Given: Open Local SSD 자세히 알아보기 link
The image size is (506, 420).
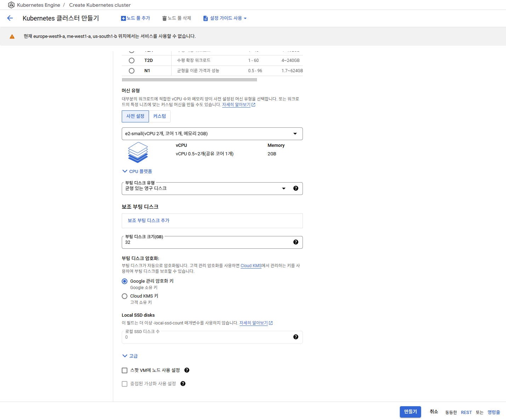Looking at the screenshot, I should [x=256, y=323].
